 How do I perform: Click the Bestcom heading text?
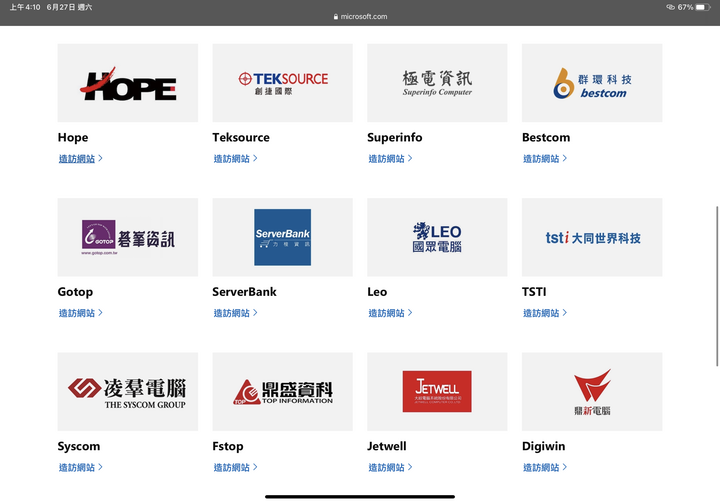(x=546, y=137)
